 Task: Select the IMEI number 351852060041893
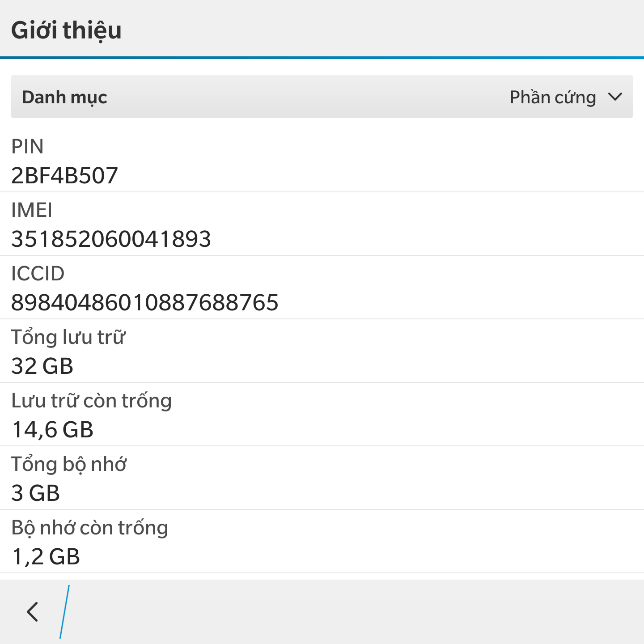tap(111, 239)
